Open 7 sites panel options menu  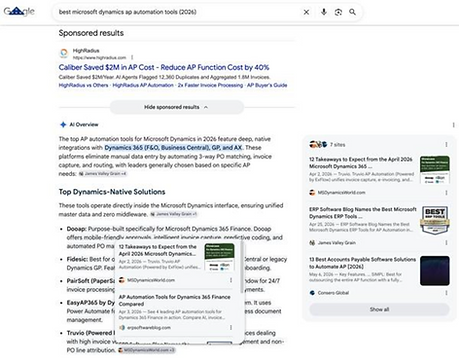446,145
